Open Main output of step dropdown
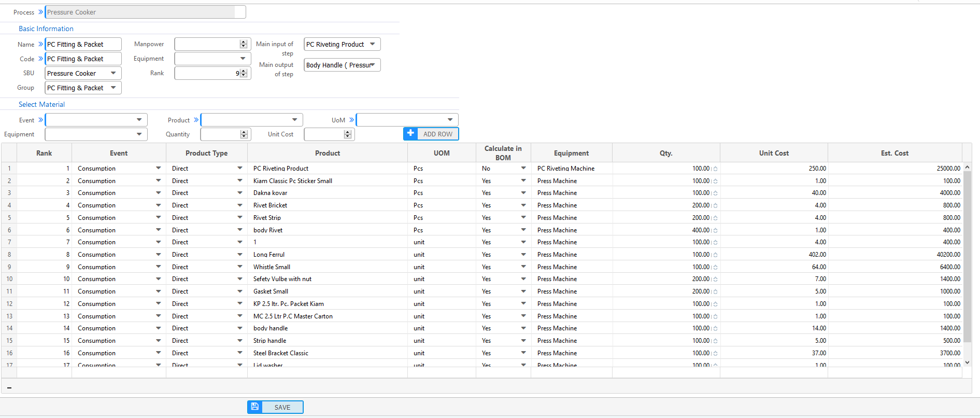This screenshot has width=980, height=418. click(373, 65)
